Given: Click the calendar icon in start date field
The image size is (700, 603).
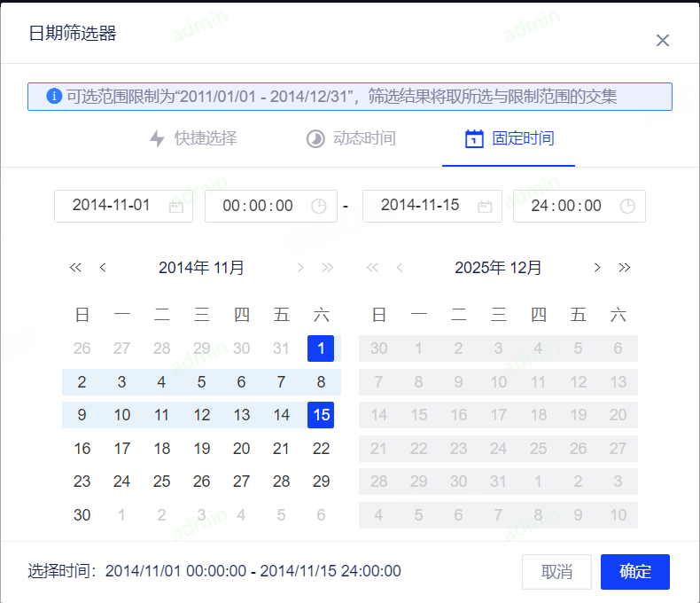Looking at the screenshot, I should coord(176,206).
